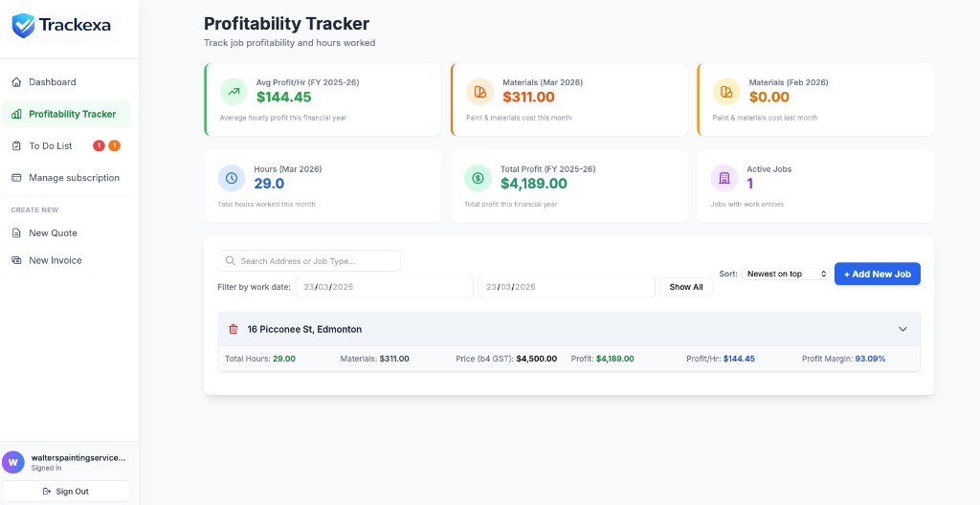The width and height of the screenshot is (980, 505).
Task: Click the Total Profit card value $4,189.00
Action: click(534, 183)
